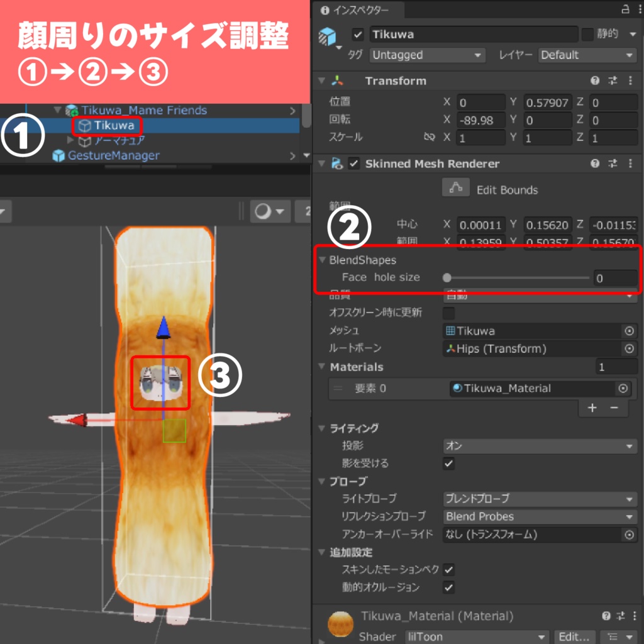Expand the アーマチュア hierarchy item

[70, 140]
